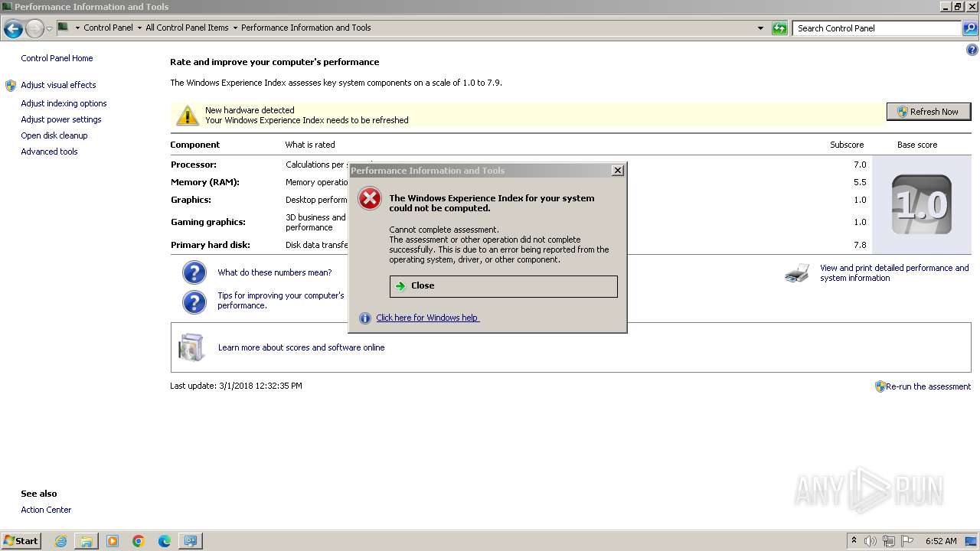Image resolution: width=980 pixels, height=551 pixels.
Task: Expand the Control Panel breadcrumb dropdown
Action: point(139,28)
